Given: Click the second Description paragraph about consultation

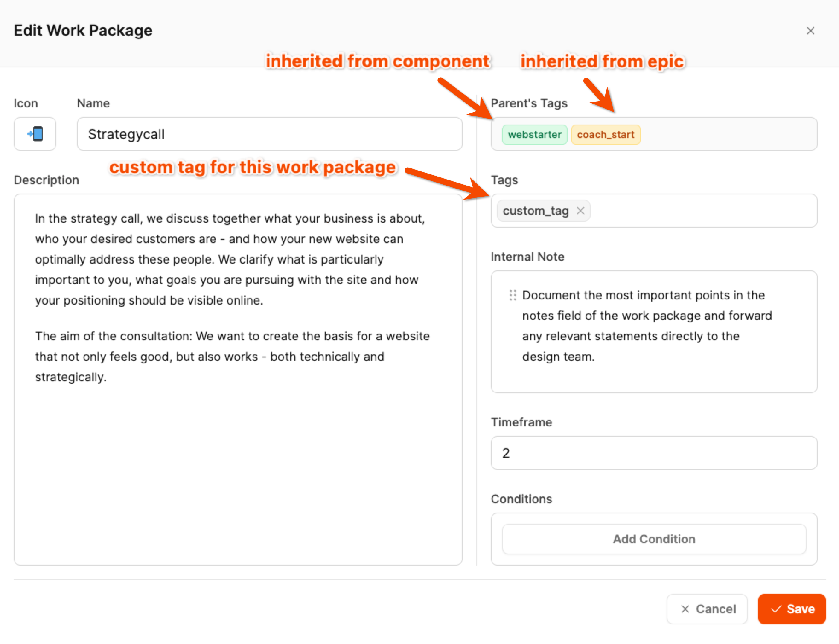Looking at the screenshot, I should point(232,357).
